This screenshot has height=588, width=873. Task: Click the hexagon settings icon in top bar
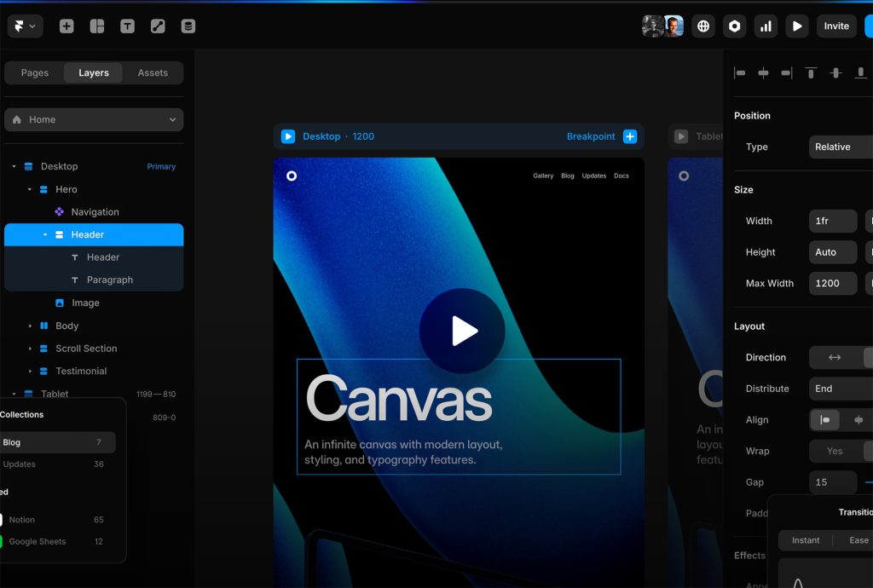tap(734, 26)
